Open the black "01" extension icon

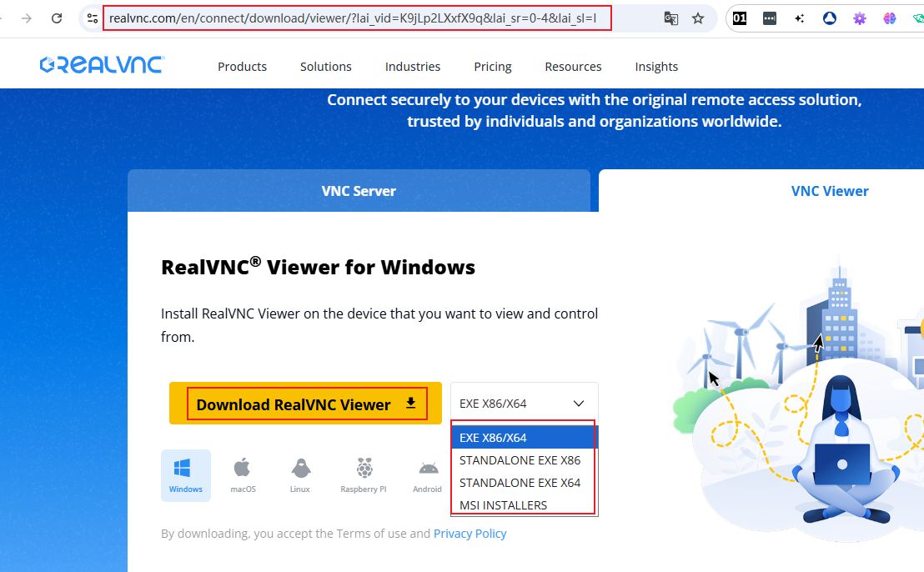740,18
